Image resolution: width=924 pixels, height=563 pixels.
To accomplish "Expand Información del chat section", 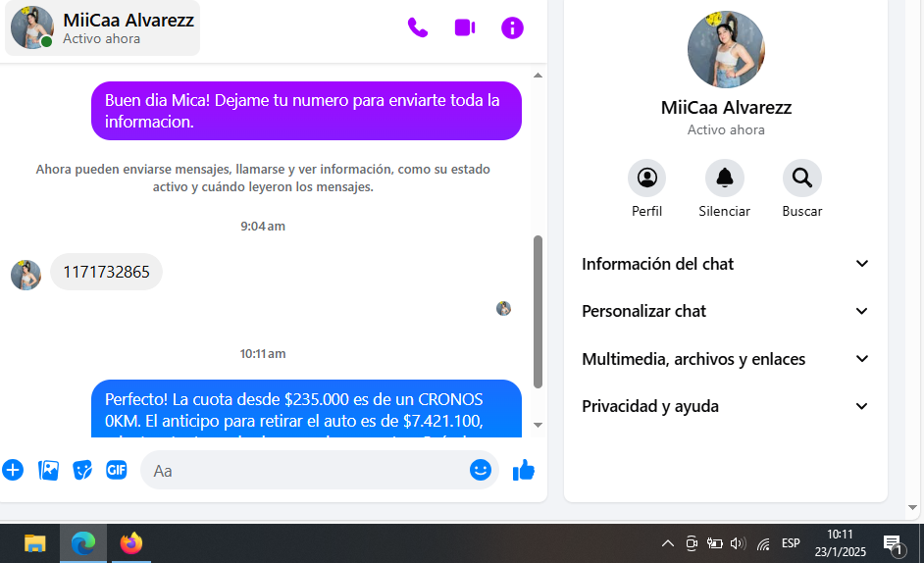I will pyautogui.click(x=725, y=264).
